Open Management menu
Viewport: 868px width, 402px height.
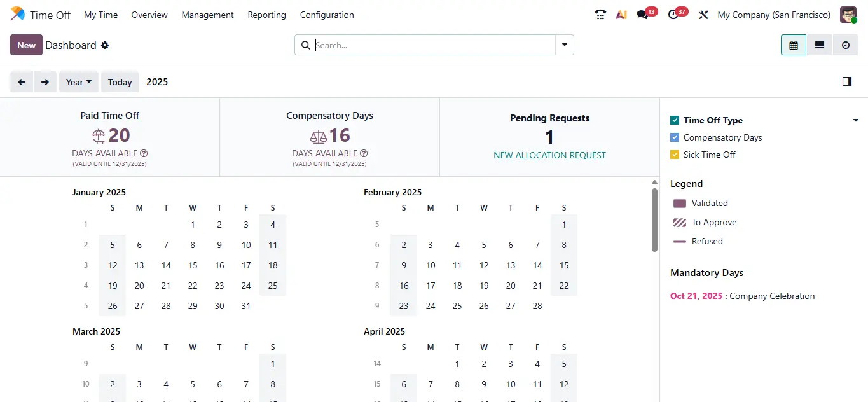click(207, 15)
